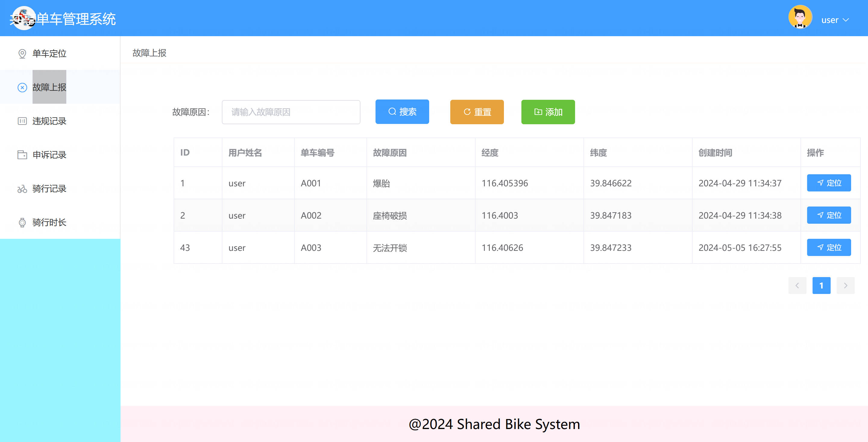Click 定位 for bike A001

(x=829, y=183)
